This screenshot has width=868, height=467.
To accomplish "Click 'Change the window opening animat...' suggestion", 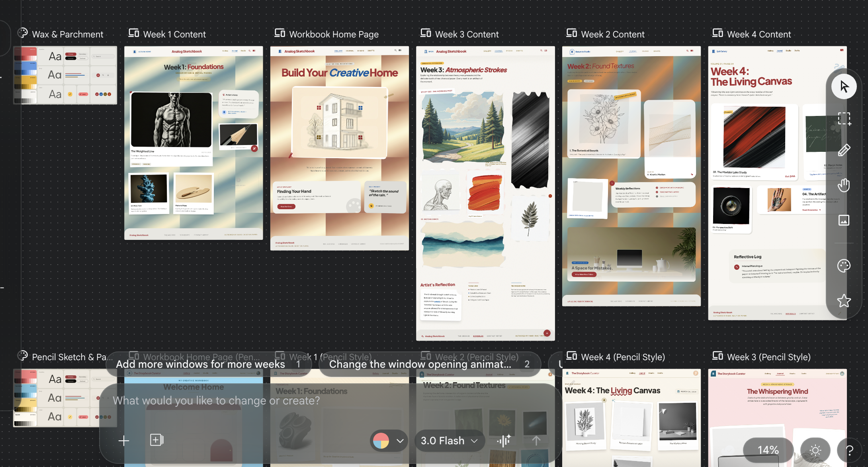I will pyautogui.click(x=420, y=364).
